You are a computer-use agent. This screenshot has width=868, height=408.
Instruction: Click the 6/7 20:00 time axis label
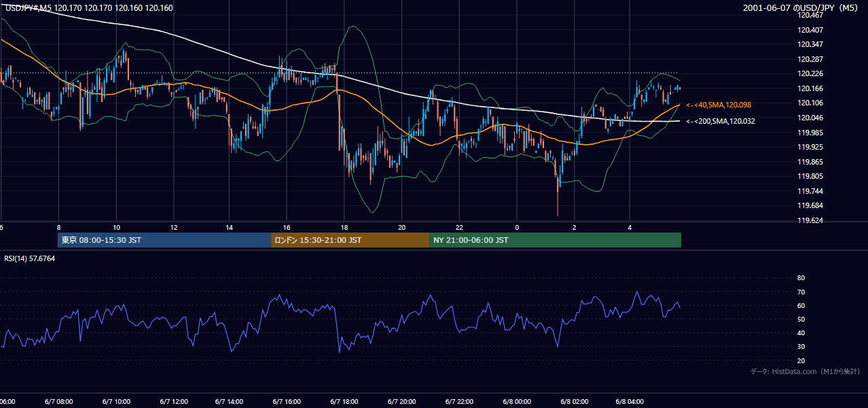[401, 402]
